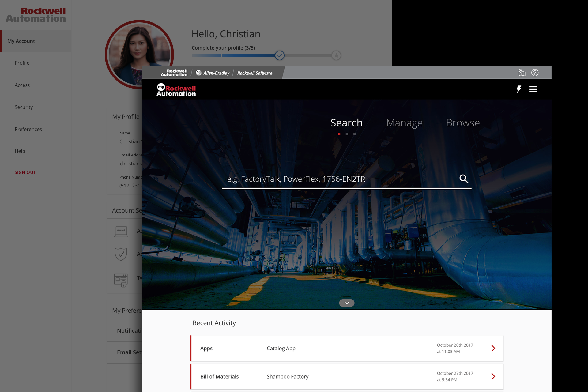The width and height of the screenshot is (588, 392).
Task: Select the first red carousel dot
Action: (x=339, y=134)
